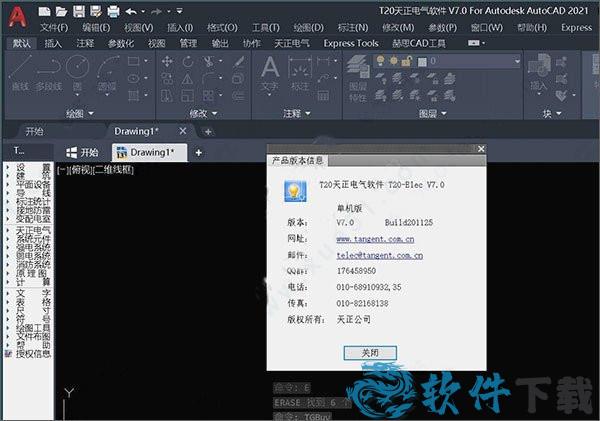Open Layer Properties (图层特性) manager
This screenshot has height=421, width=600.
click(358, 78)
